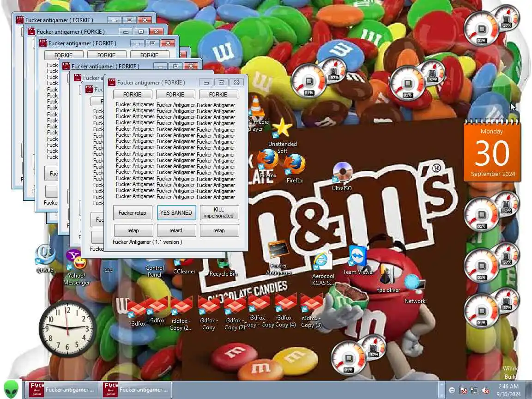532x399 pixels.
Task: Open the alien-head Start button
Action: [11, 389]
